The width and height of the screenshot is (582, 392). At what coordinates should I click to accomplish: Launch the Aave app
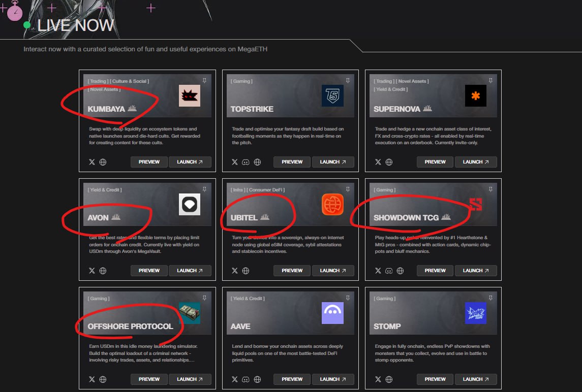(333, 379)
